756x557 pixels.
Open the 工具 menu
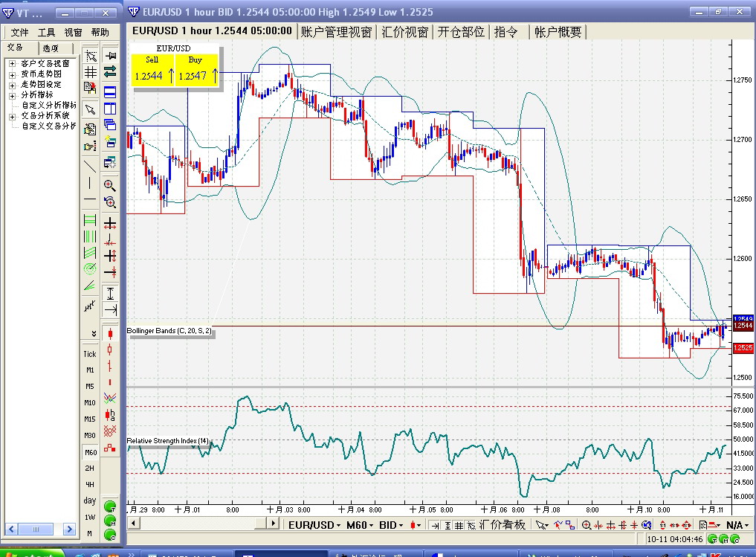[x=46, y=33]
